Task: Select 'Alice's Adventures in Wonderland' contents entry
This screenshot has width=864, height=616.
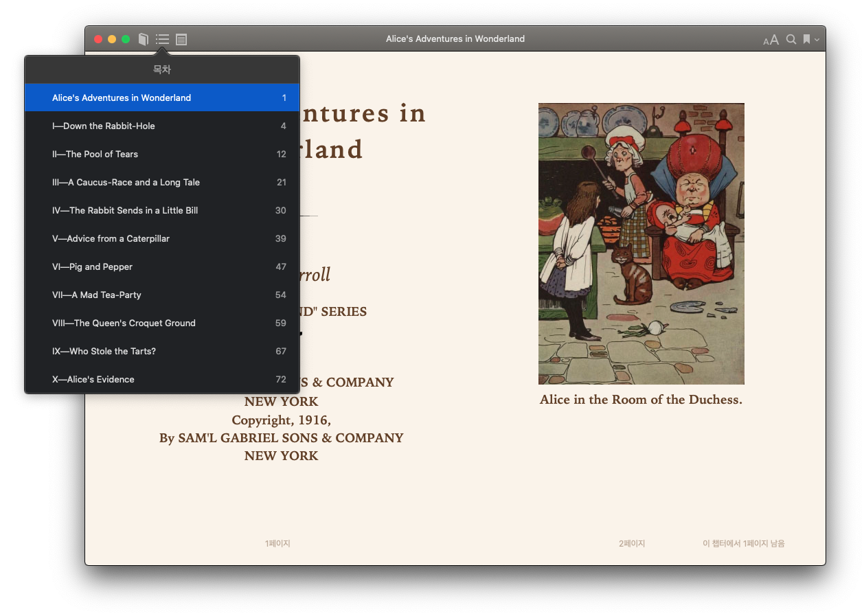Action: pos(162,98)
